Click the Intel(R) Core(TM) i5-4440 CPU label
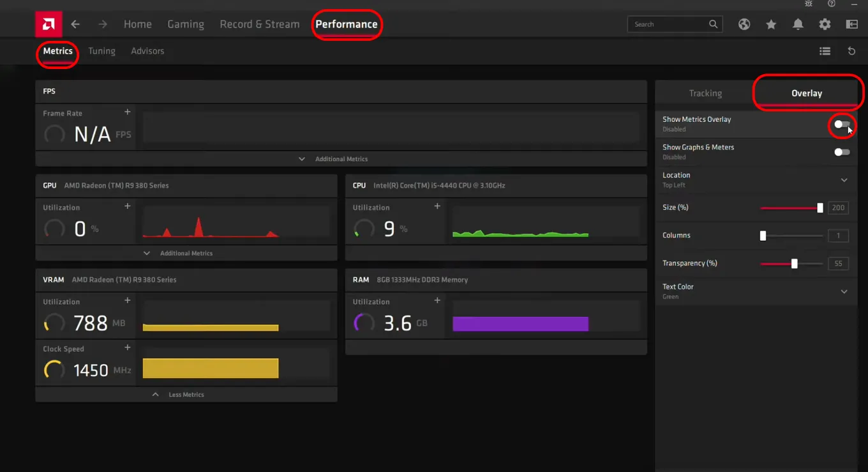The height and width of the screenshot is (472, 868). [439, 185]
